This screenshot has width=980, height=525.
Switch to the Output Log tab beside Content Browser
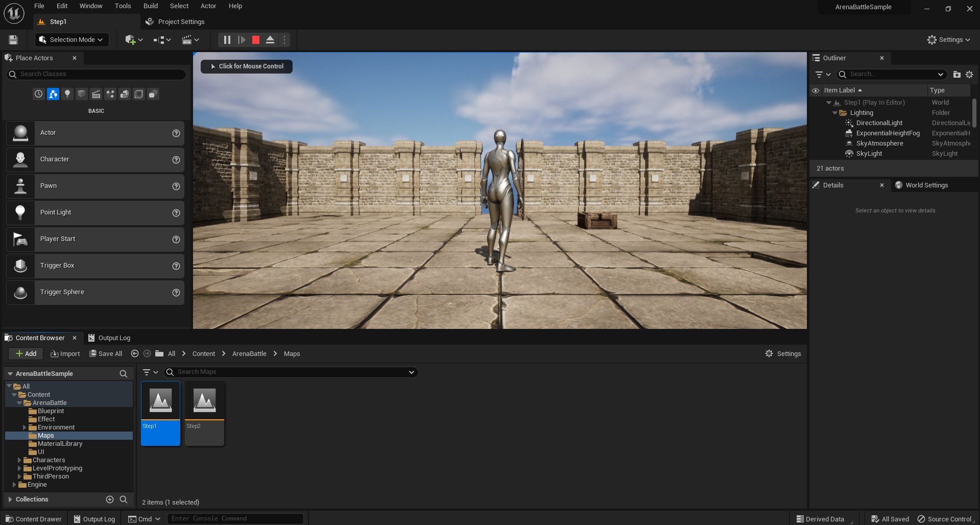click(109, 338)
